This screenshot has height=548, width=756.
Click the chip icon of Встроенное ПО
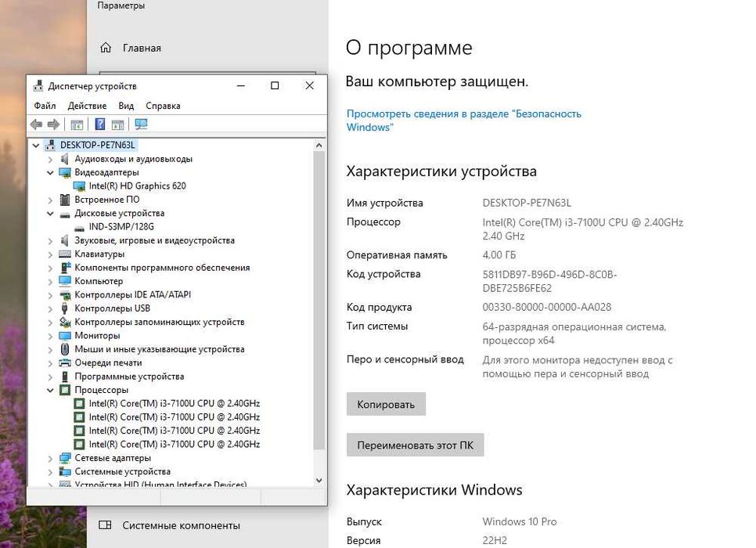(65, 199)
